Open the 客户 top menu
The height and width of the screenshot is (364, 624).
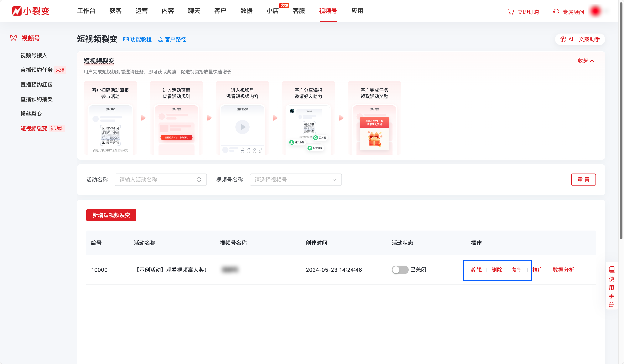(x=220, y=11)
